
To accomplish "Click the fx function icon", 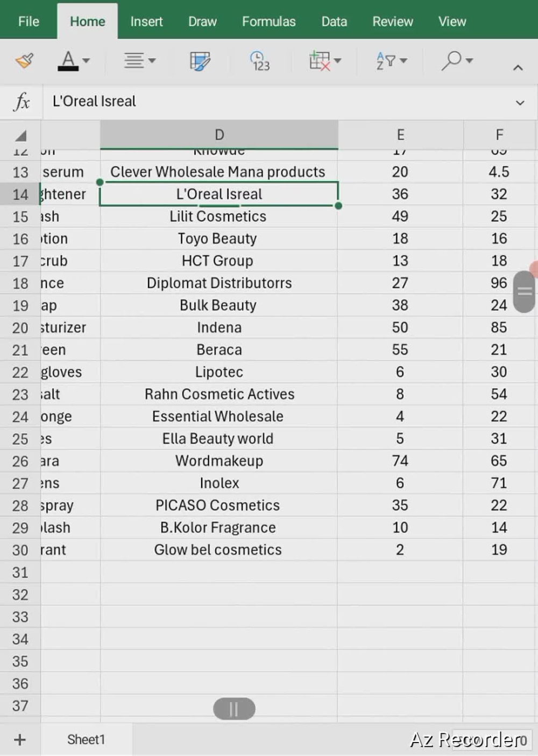I will (22, 101).
